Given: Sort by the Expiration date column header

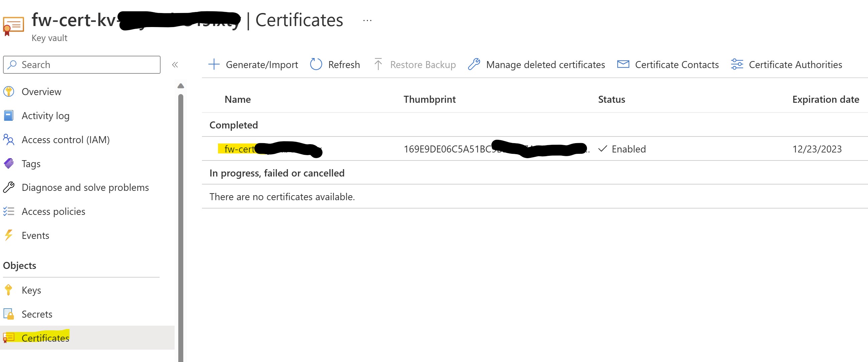Looking at the screenshot, I should click(825, 99).
